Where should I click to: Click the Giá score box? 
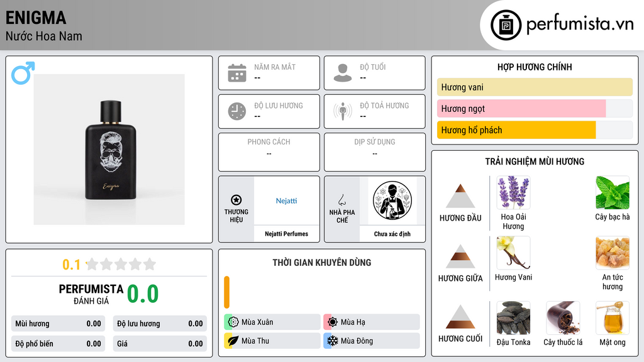(160, 344)
